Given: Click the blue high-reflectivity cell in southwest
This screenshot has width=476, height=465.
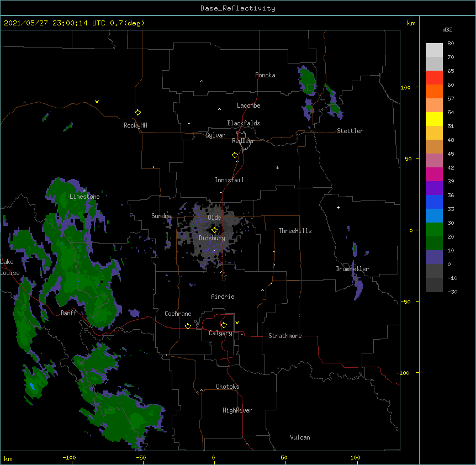Looking at the screenshot, I should 32,387.
